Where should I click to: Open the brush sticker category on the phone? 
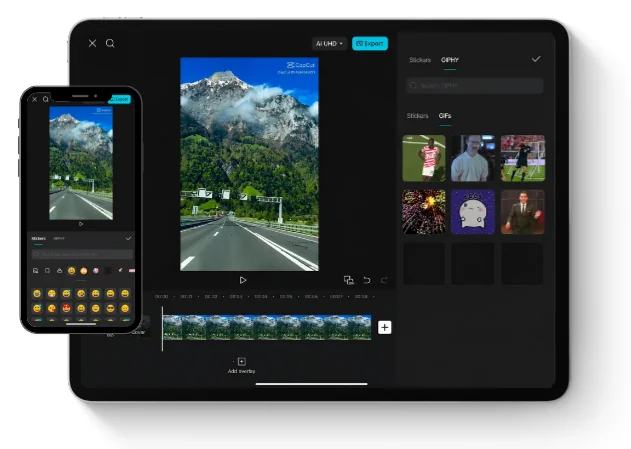click(120, 271)
